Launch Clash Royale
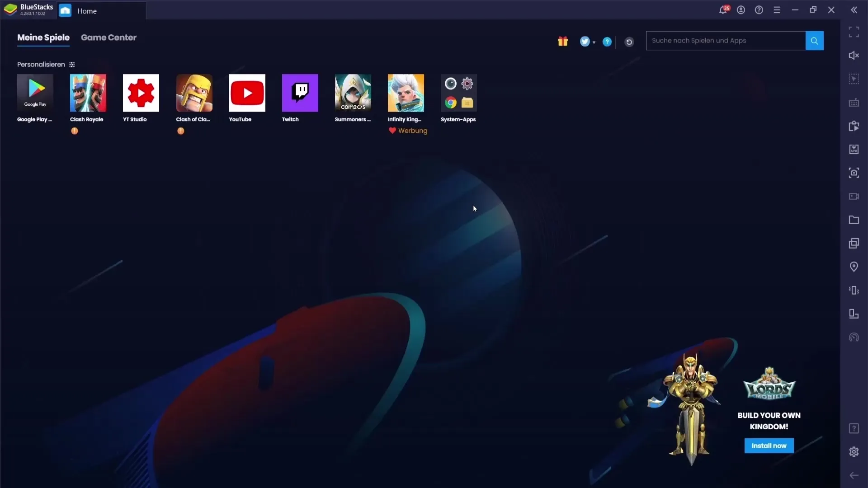This screenshot has width=868, height=488. click(88, 93)
